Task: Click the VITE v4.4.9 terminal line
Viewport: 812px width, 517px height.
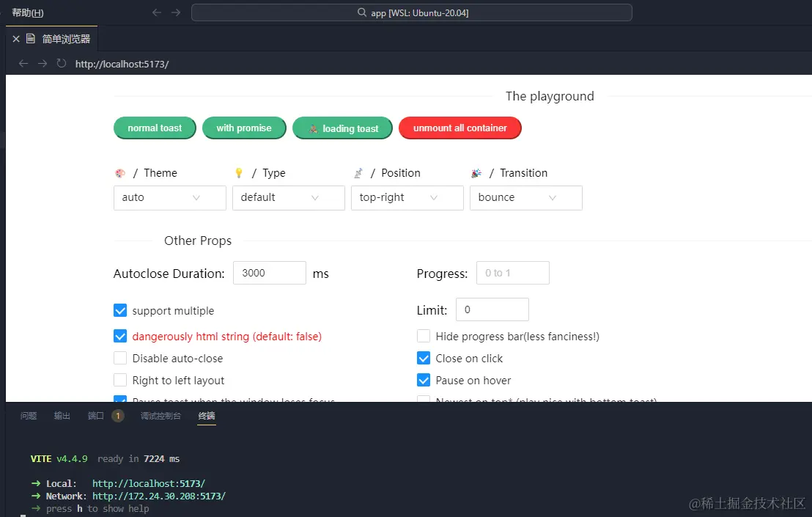Action: pyautogui.click(x=105, y=459)
